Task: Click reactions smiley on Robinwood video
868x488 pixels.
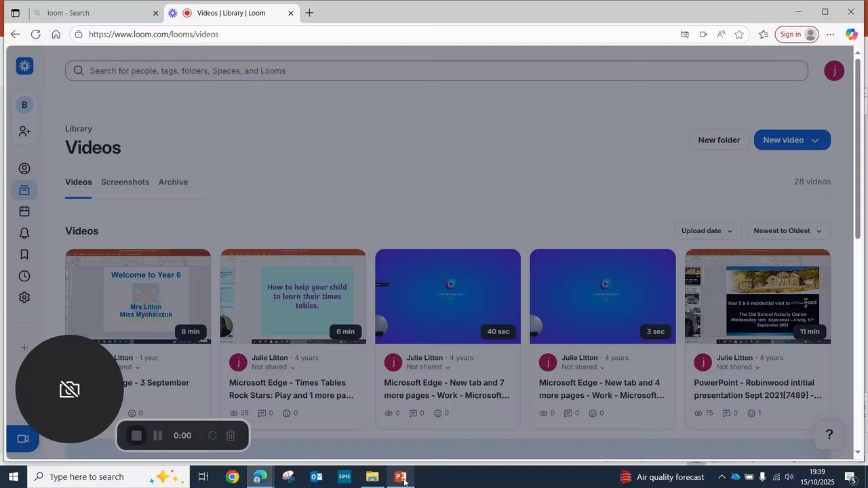Action: pos(751,413)
